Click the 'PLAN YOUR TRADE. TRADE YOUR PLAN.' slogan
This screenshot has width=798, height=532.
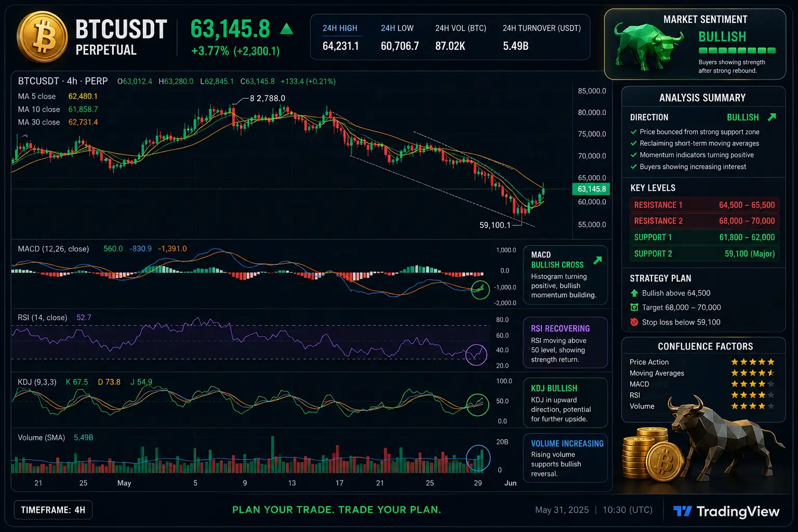point(337,510)
